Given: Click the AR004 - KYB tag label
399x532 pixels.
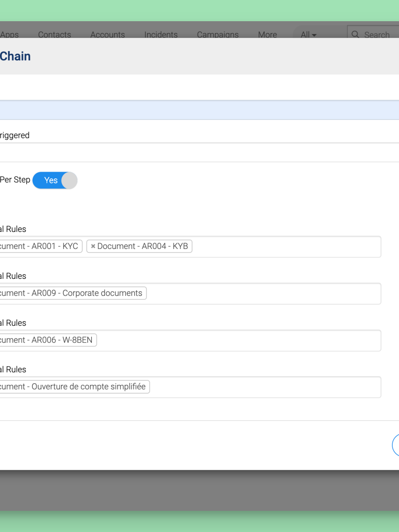Looking at the screenshot, I should click(143, 246).
